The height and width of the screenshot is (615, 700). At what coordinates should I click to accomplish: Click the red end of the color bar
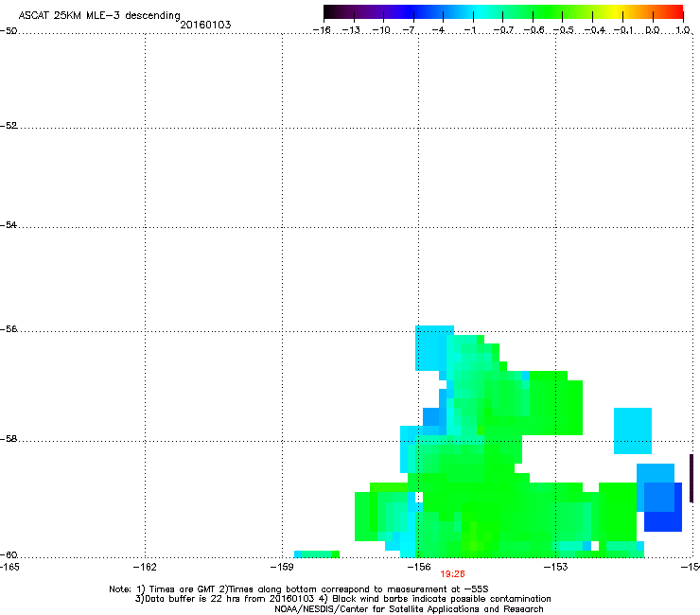677,11
